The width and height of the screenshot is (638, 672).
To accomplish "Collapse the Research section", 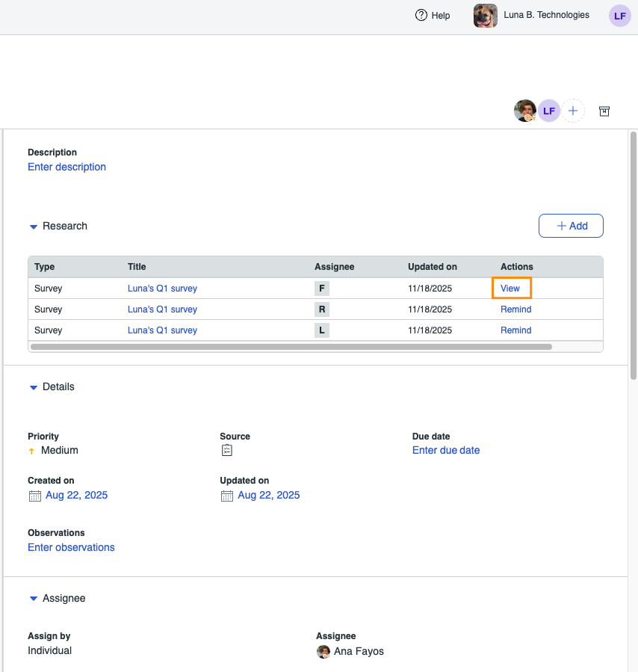I will point(34,226).
